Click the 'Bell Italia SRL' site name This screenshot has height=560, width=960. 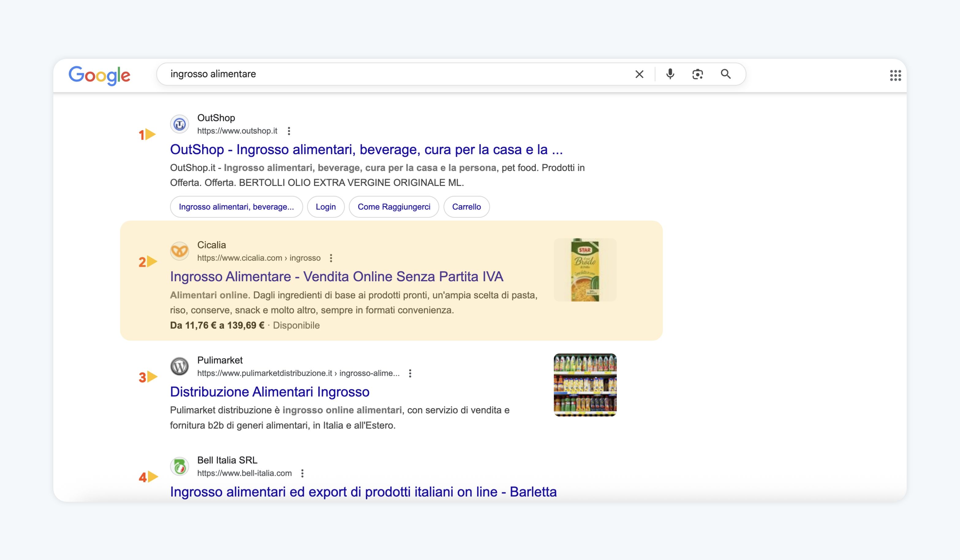[x=227, y=460]
